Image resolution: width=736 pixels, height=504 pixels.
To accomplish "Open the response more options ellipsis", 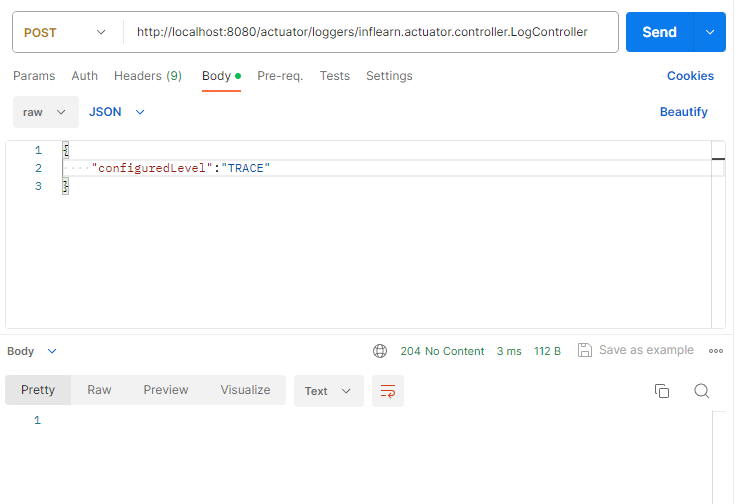I will point(716,351).
